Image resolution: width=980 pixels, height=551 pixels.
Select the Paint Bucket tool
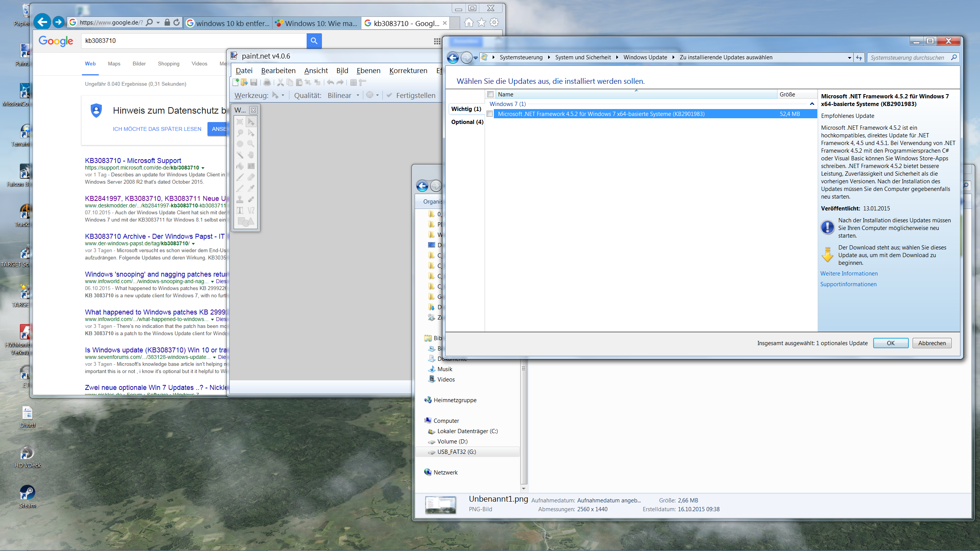coord(240,166)
